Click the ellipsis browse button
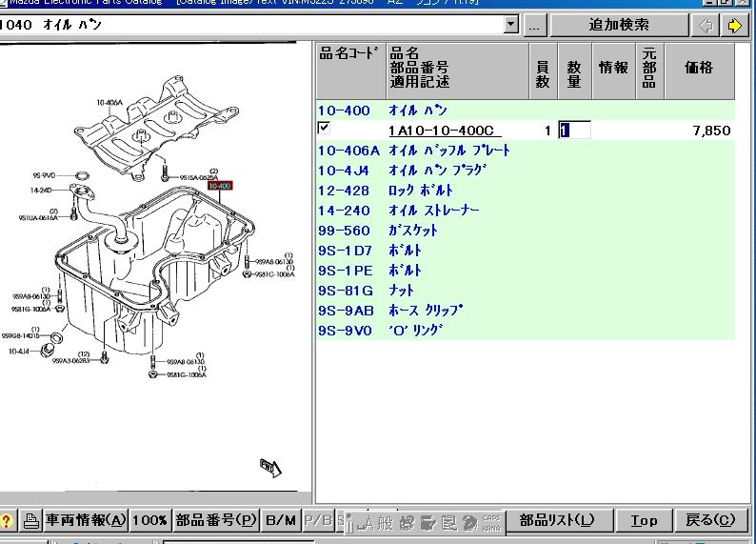The image size is (756, 544). pos(535,26)
